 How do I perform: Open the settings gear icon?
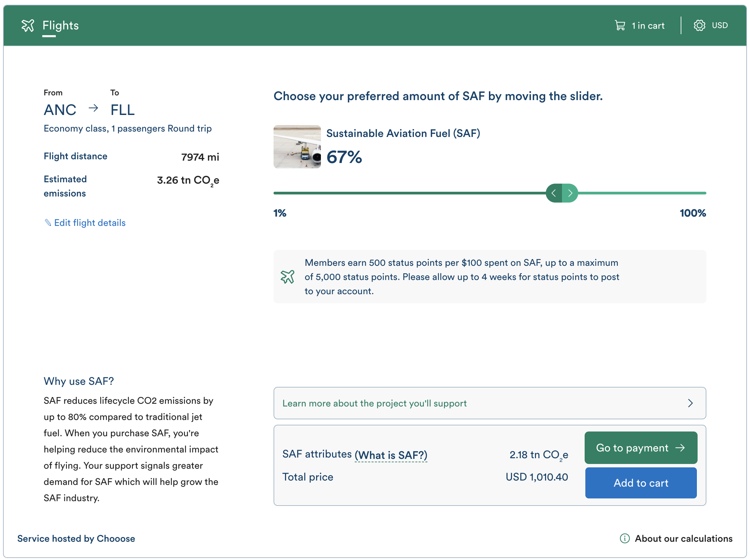(699, 25)
